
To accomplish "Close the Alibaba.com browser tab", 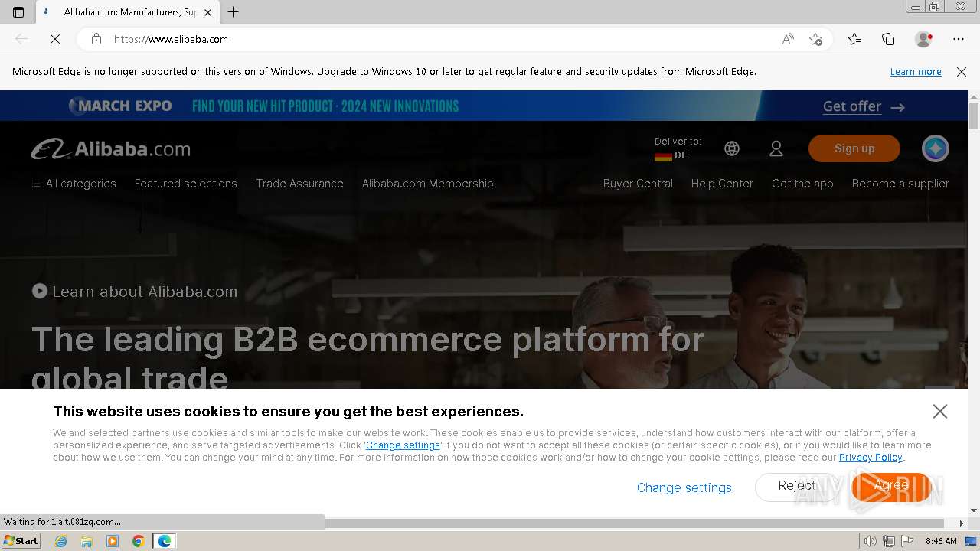I will coord(207,12).
